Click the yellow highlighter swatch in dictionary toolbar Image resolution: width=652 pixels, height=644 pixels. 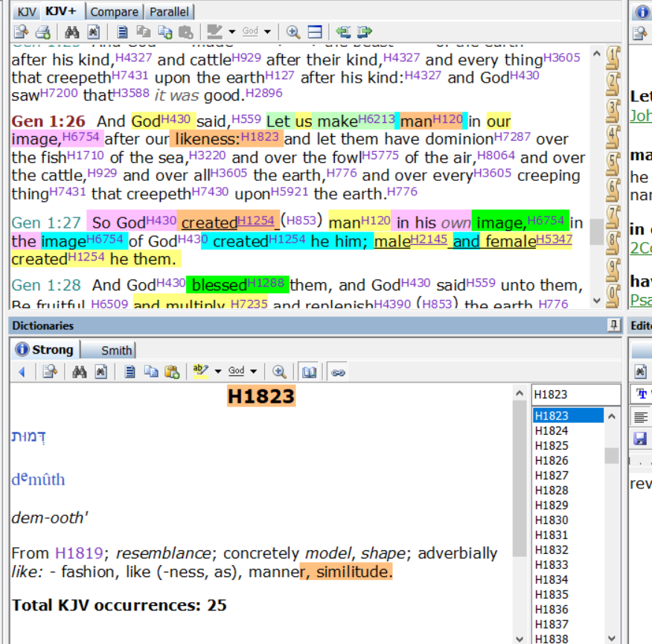201,371
